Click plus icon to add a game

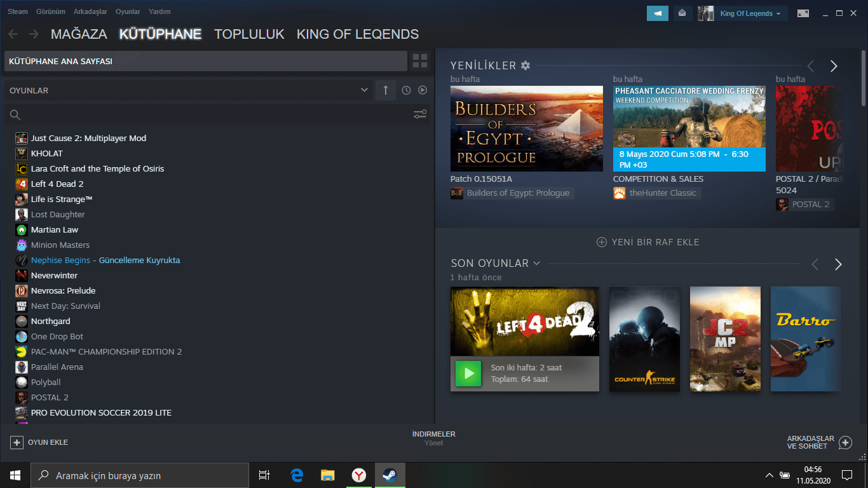pyautogui.click(x=17, y=442)
